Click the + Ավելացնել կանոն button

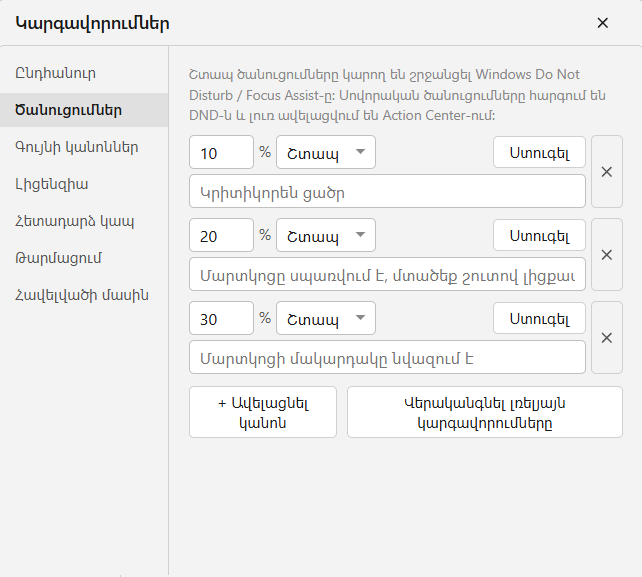(263, 412)
